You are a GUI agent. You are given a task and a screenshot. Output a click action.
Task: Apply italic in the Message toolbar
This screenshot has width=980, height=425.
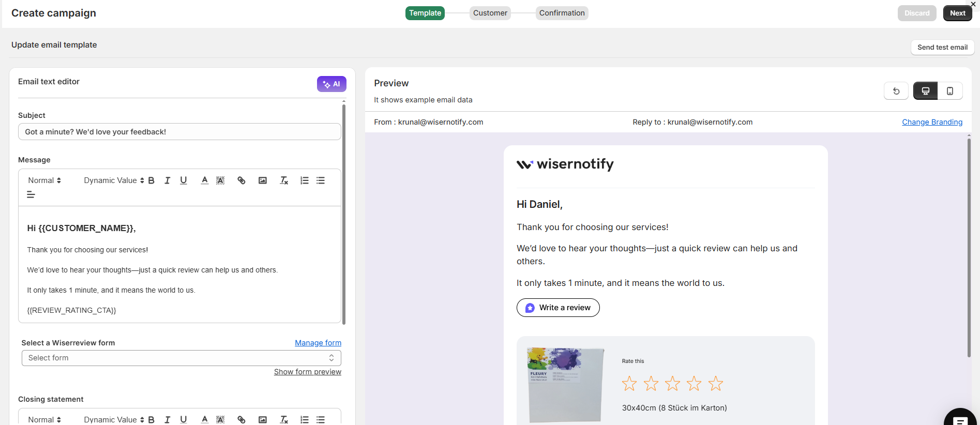click(167, 180)
